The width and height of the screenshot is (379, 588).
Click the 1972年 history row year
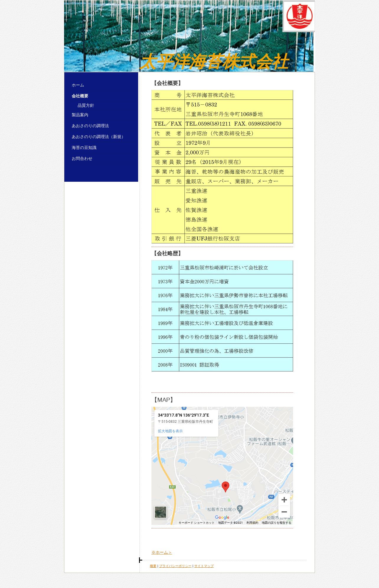point(165,268)
